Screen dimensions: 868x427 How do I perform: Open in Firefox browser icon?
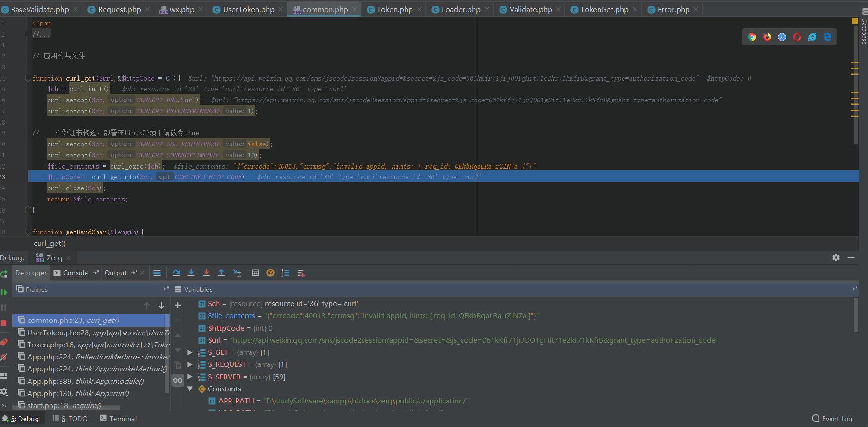click(767, 37)
